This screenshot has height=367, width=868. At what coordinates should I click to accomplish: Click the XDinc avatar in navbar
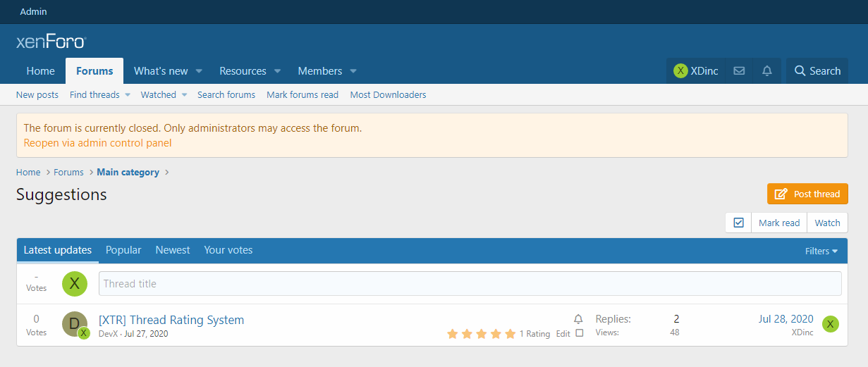click(x=680, y=71)
